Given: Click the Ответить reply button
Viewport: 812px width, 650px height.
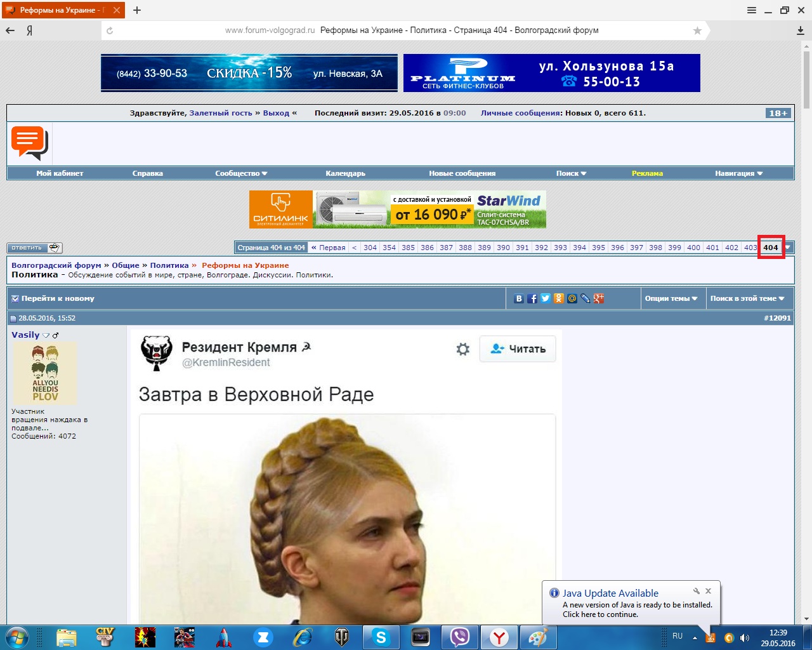Looking at the screenshot, I should (x=35, y=248).
